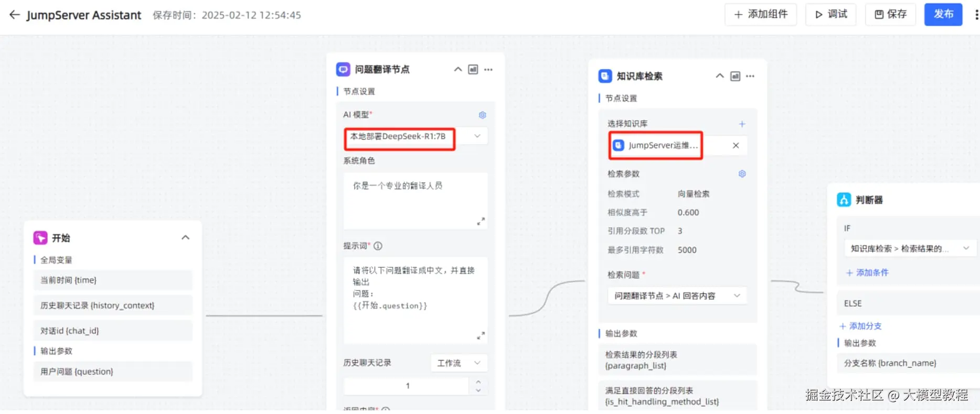Expand the 系统角色 editor to full size
The height and width of the screenshot is (414, 980).
[481, 221]
